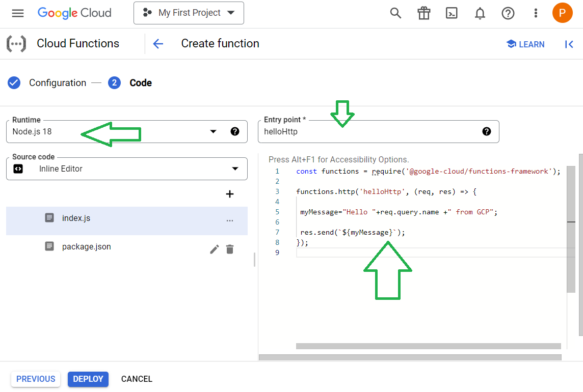Activate Cloud Shell terminal icon

click(x=452, y=13)
